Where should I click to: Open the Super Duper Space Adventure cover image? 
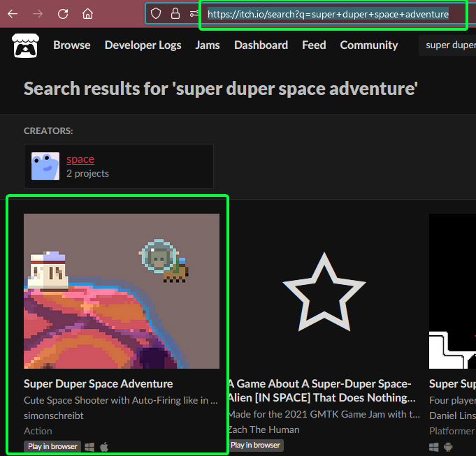[122, 291]
